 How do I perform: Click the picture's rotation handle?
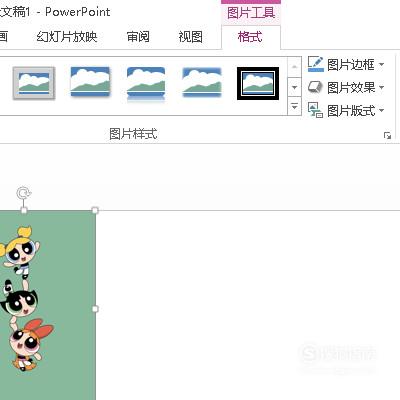click(x=24, y=193)
